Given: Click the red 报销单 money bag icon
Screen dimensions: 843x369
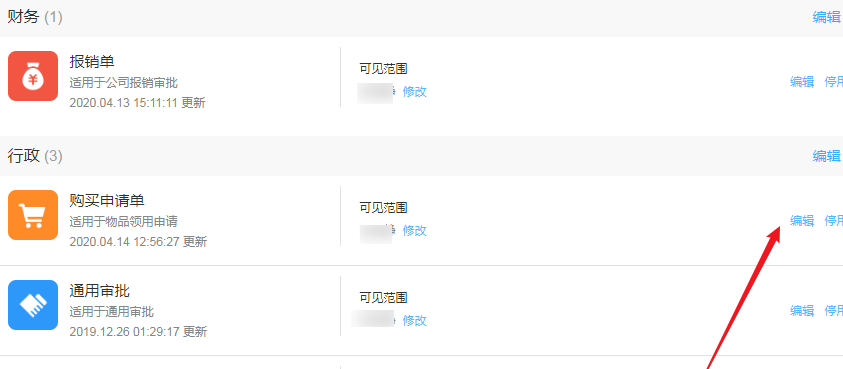Looking at the screenshot, I should [33, 76].
